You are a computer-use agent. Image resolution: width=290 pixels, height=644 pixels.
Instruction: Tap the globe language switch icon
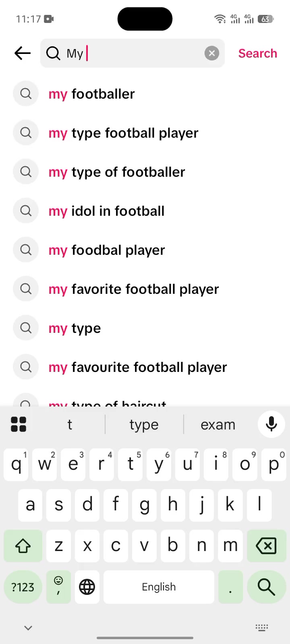tap(87, 587)
